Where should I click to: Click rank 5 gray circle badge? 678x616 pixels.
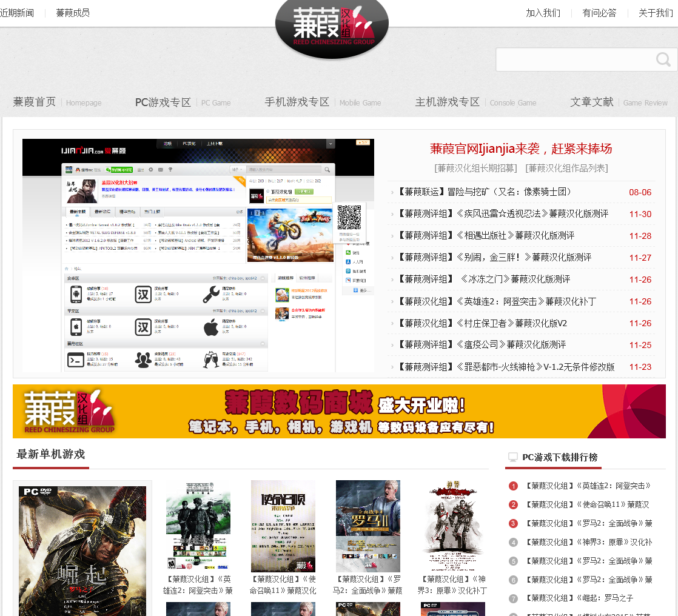click(513, 561)
